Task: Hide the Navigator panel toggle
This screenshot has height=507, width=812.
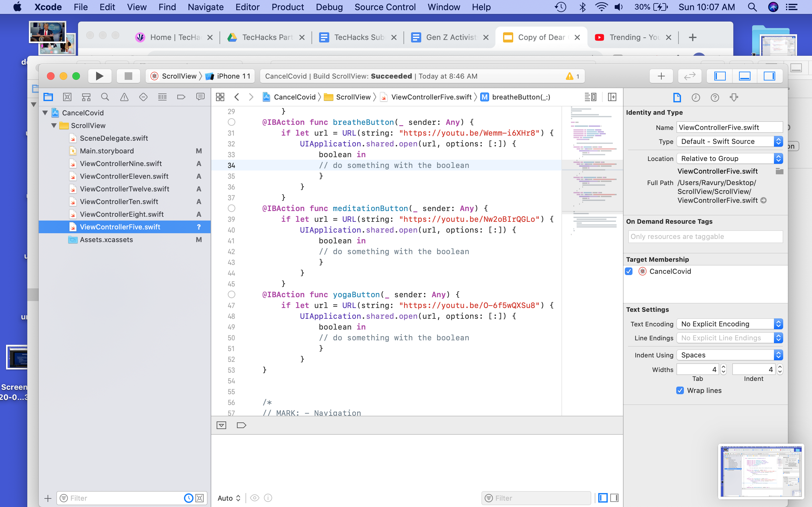Action: click(x=720, y=76)
